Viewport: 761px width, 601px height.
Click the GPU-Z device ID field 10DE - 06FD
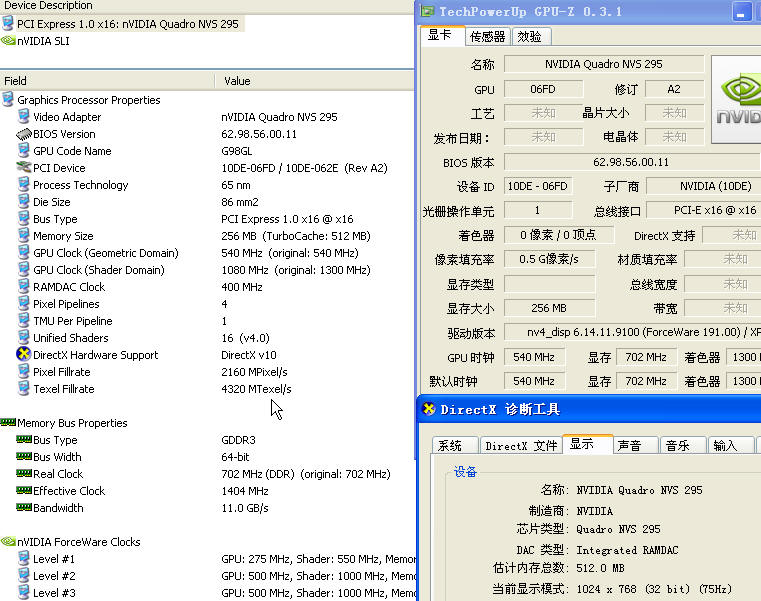tap(538, 186)
